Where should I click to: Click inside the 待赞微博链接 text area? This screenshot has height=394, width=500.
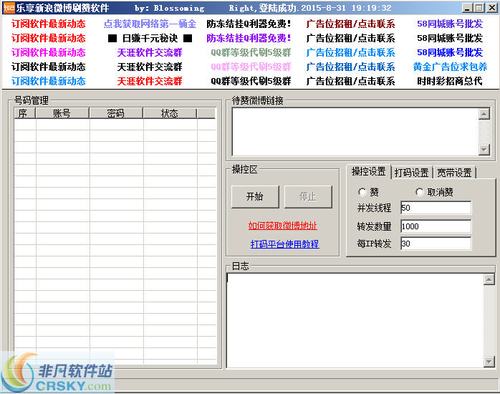pyautogui.click(x=355, y=132)
